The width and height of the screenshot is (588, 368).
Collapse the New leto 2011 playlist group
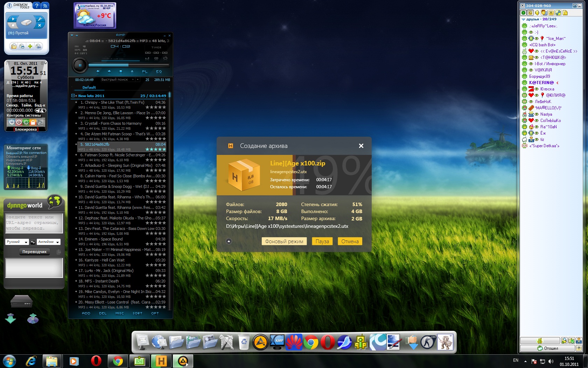[73, 96]
